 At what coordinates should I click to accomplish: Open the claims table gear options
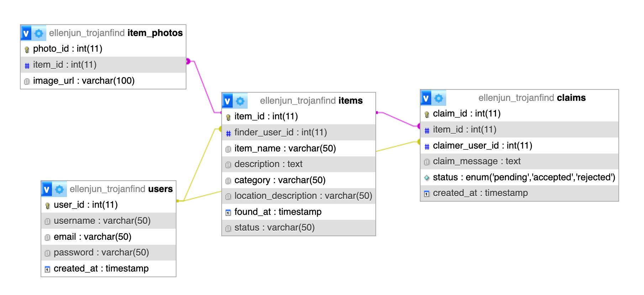pyautogui.click(x=439, y=98)
